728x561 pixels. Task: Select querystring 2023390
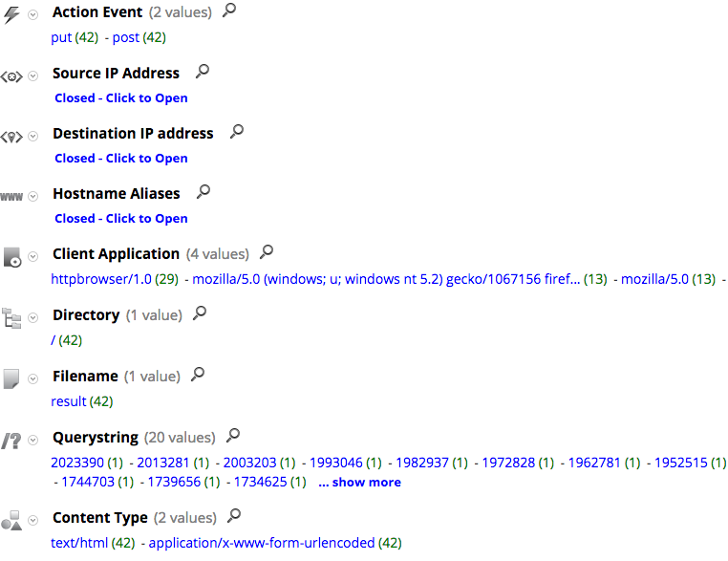tap(77, 463)
